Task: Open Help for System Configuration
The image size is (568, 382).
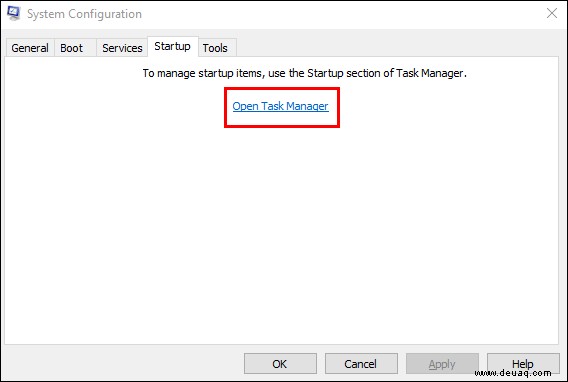Action: click(x=523, y=364)
